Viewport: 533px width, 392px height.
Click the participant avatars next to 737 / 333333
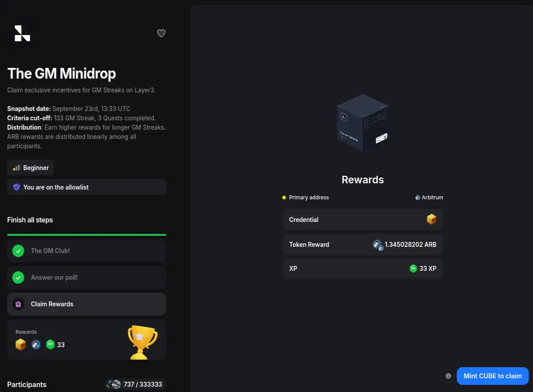pos(114,384)
